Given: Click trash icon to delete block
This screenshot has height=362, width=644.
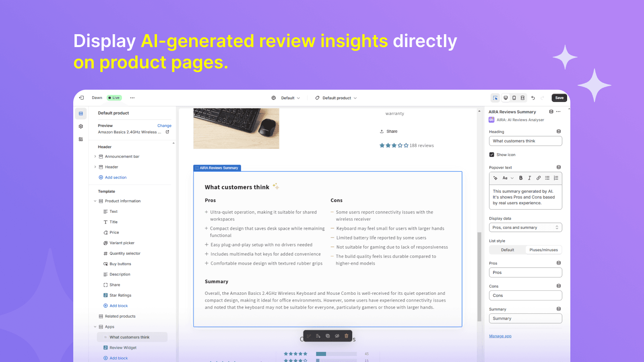Looking at the screenshot, I should (346, 336).
